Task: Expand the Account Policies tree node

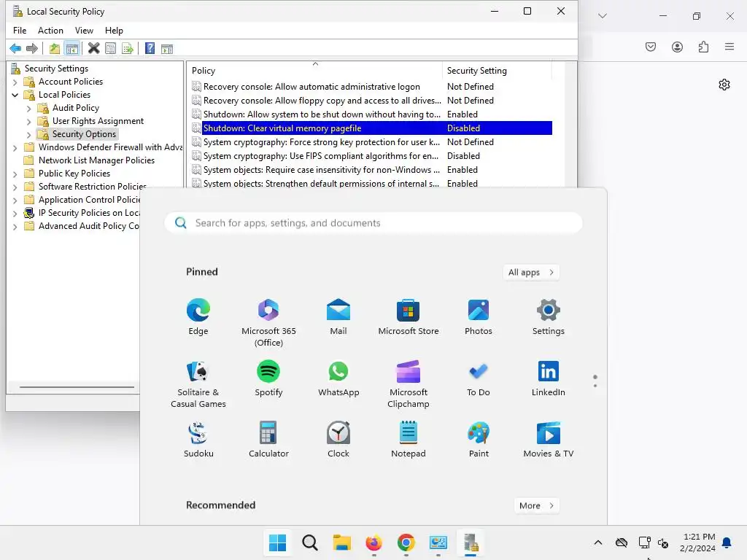Action: click(x=15, y=82)
